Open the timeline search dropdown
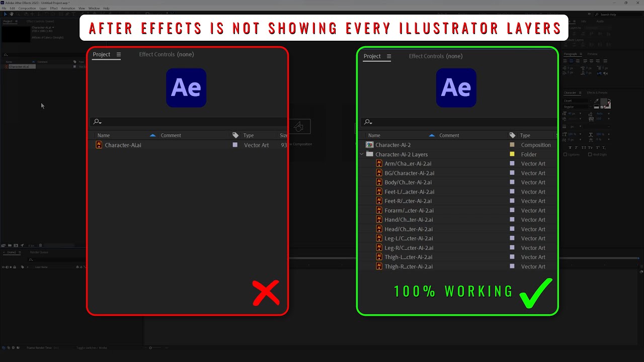The height and width of the screenshot is (362, 644). [x=31, y=259]
